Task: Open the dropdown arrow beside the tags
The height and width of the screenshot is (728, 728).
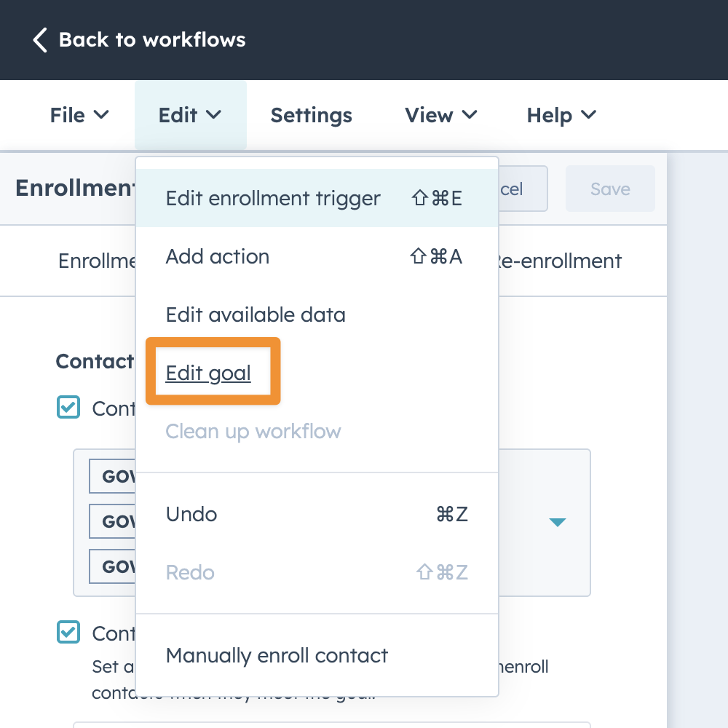Action: pos(558,522)
